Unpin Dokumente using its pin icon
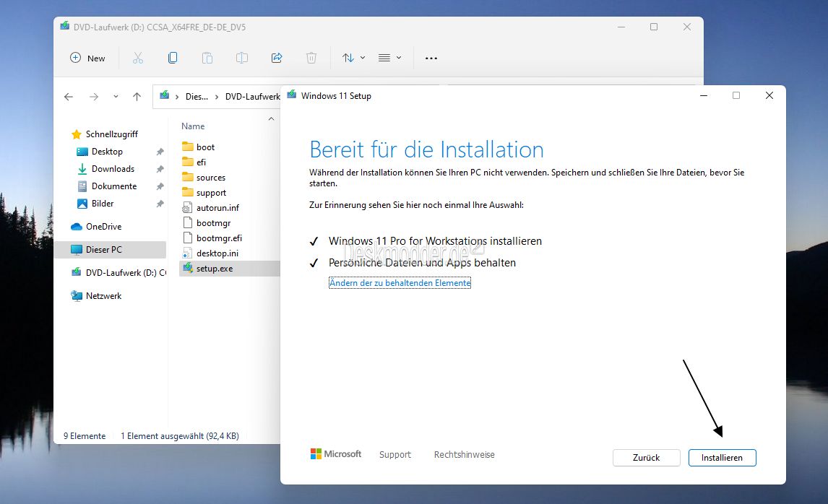This screenshot has height=504, width=828. coord(160,186)
